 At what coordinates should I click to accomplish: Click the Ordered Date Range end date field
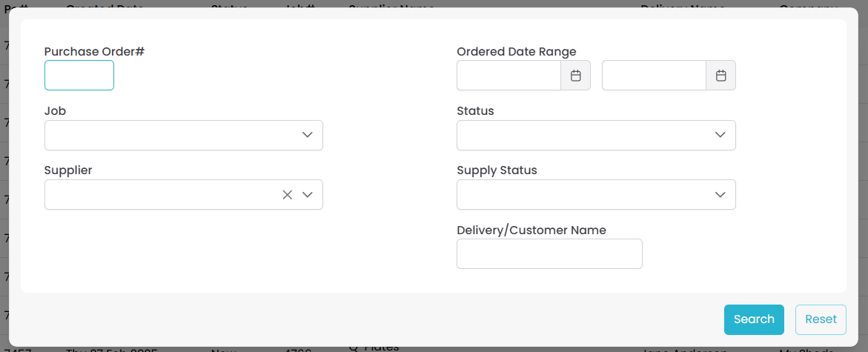654,76
